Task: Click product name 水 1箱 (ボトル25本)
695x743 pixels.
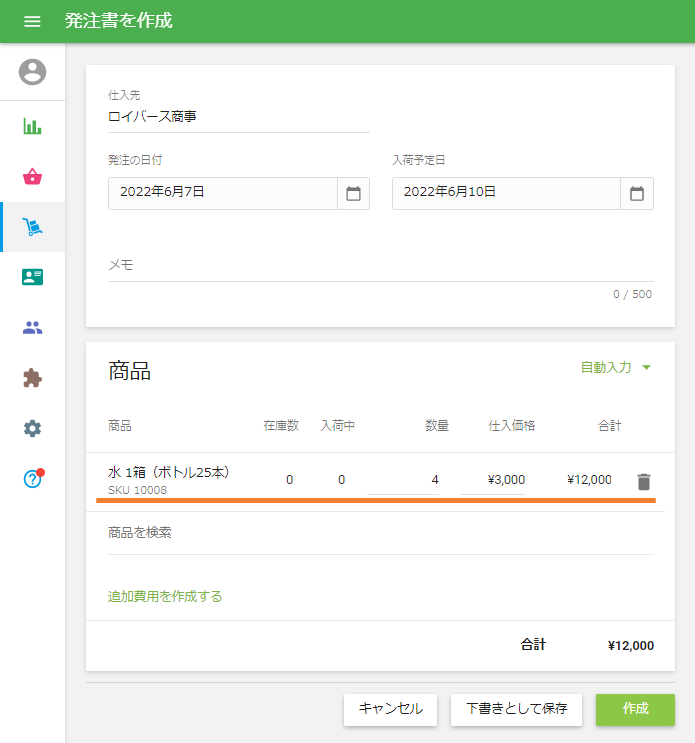Action: coord(169,472)
